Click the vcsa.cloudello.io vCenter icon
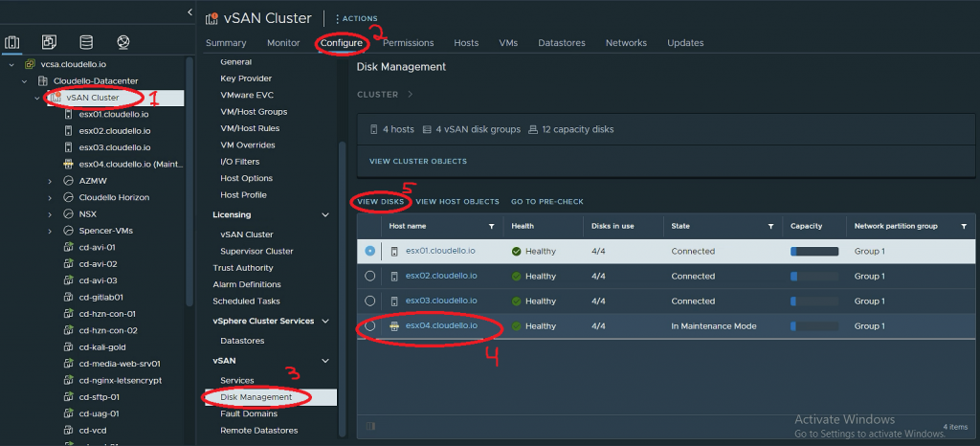 pyautogui.click(x=29, y=64)
